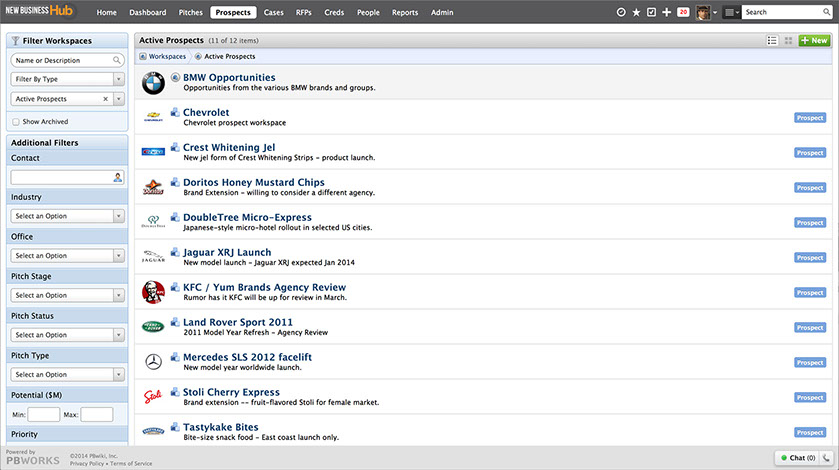The width and height of the screenshot is (839, 470).
Task: Click the KFC logo thumbnail
Action: point(153,292)
